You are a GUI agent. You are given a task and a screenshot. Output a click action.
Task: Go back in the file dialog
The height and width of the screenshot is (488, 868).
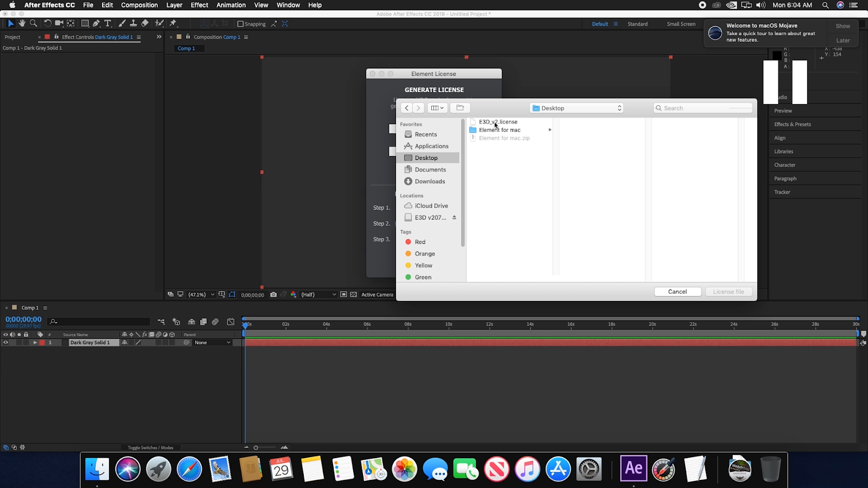tap(406, 108)
